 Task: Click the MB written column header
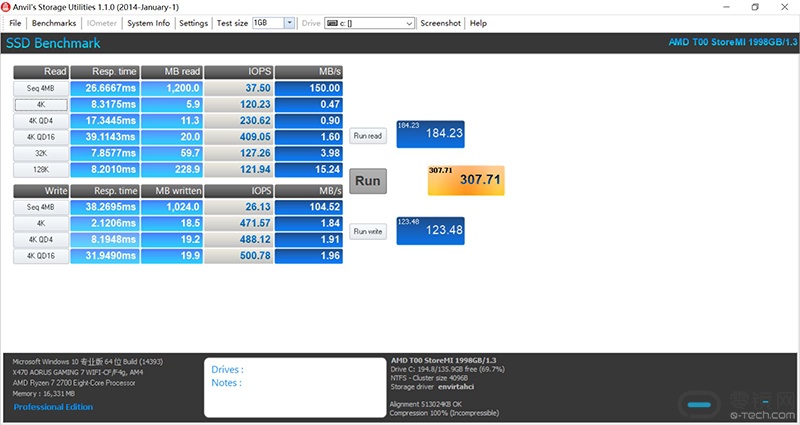tap(172, 191)
